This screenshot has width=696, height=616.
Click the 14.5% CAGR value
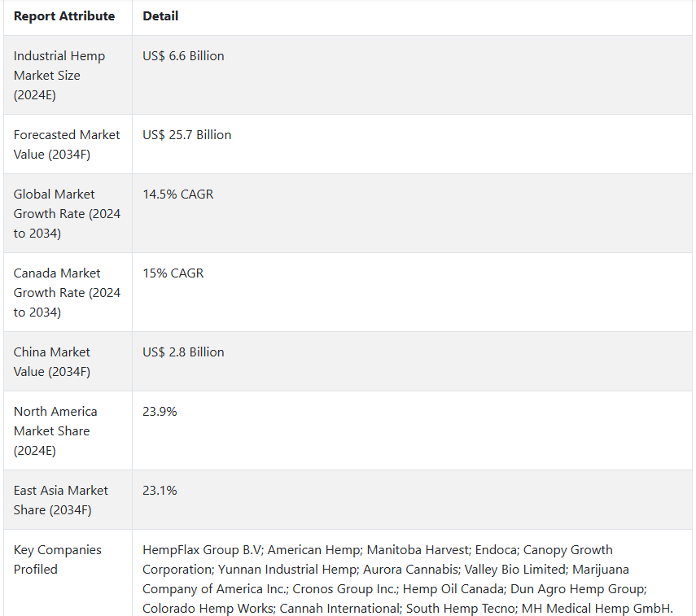(177, 194)
